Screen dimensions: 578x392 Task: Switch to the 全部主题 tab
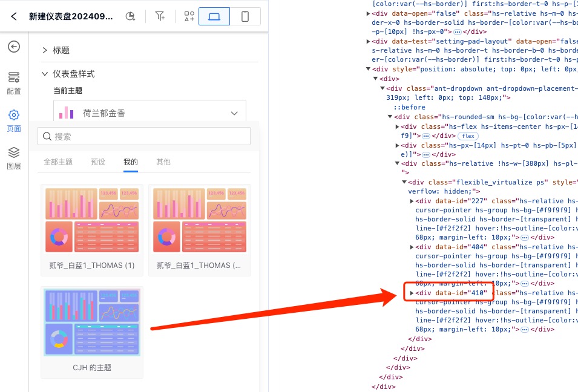click(x=58, y=162)
